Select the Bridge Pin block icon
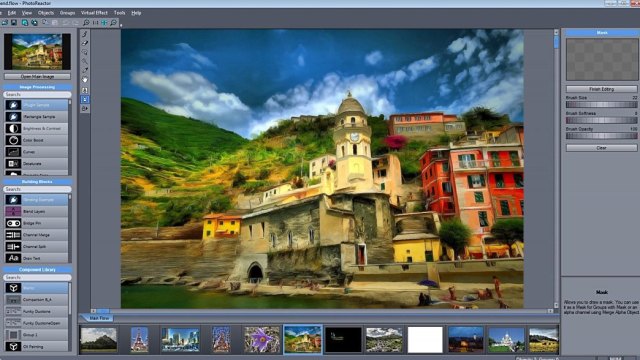The width and height of the screenshot is (640, 360). click(13, 223)
